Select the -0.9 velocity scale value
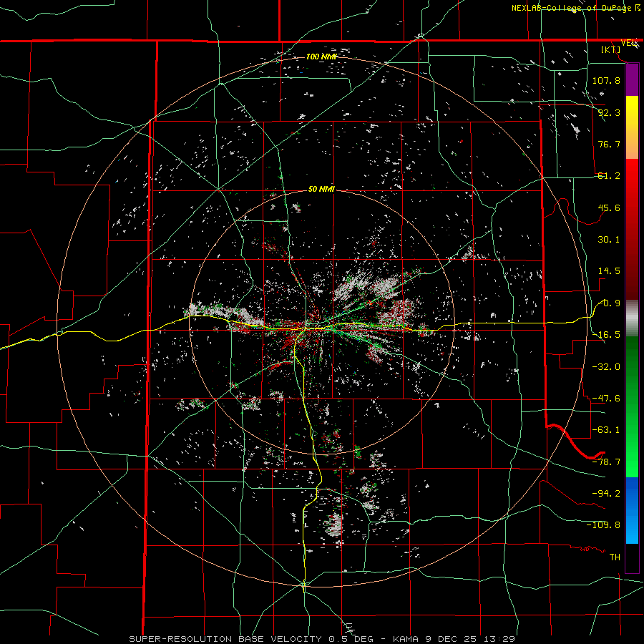644x644 pixels. [x=609, y=303]
